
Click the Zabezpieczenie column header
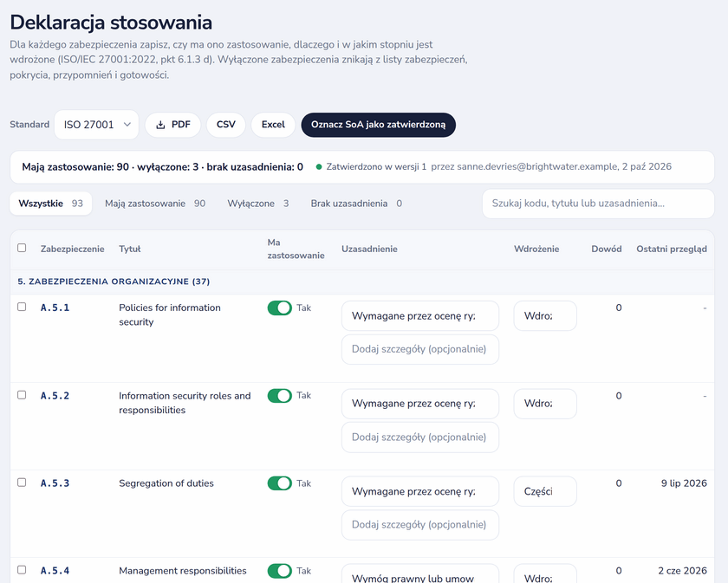pyautogui.click(x=73, y=249)
